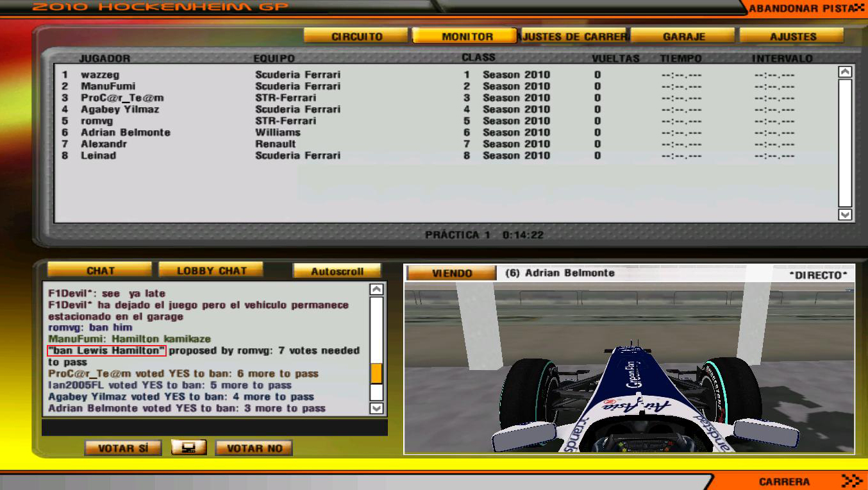This screenshot has height=490, width=868.
Task: Switch to LOBBY CHAT tab
Action: pyautogui.click(x=211, y=271)
